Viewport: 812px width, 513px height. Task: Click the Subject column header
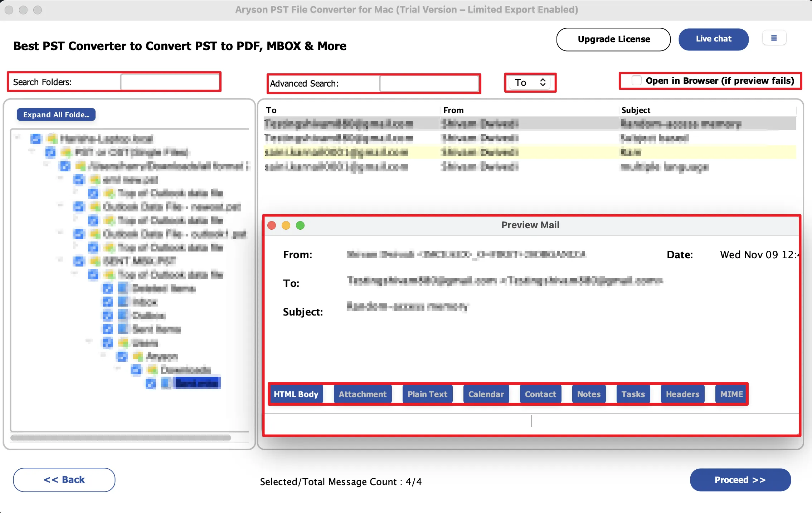click(x=707, y=110)
